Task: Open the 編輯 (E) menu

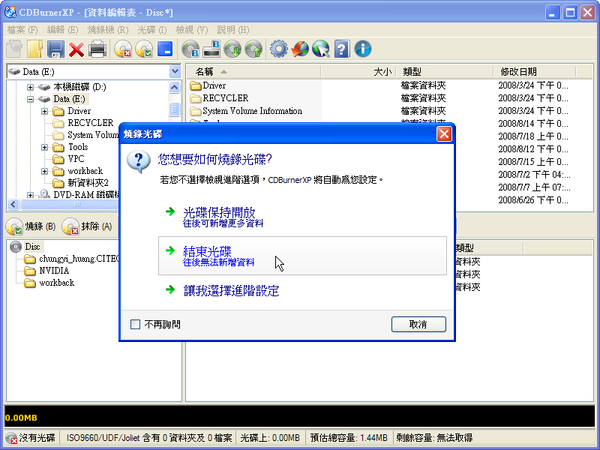Action: pyautogui.click(x=62, y=30)
